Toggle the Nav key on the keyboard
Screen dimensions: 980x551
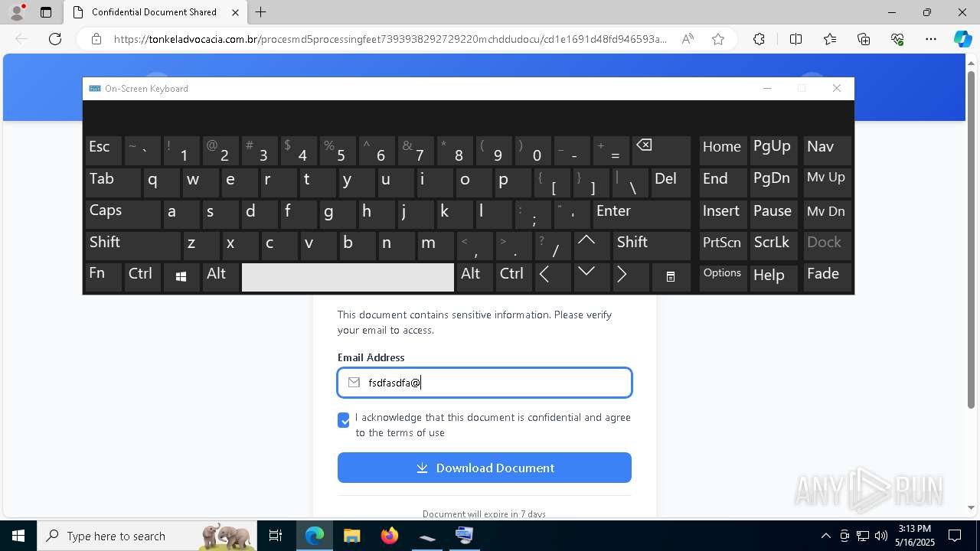pyautogui.click(x=827, y=150)
